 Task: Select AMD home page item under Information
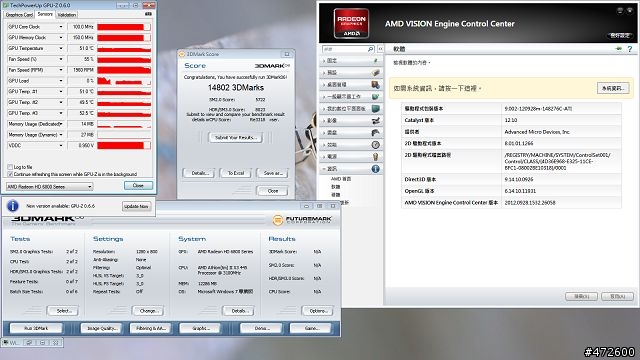(341, 179)
